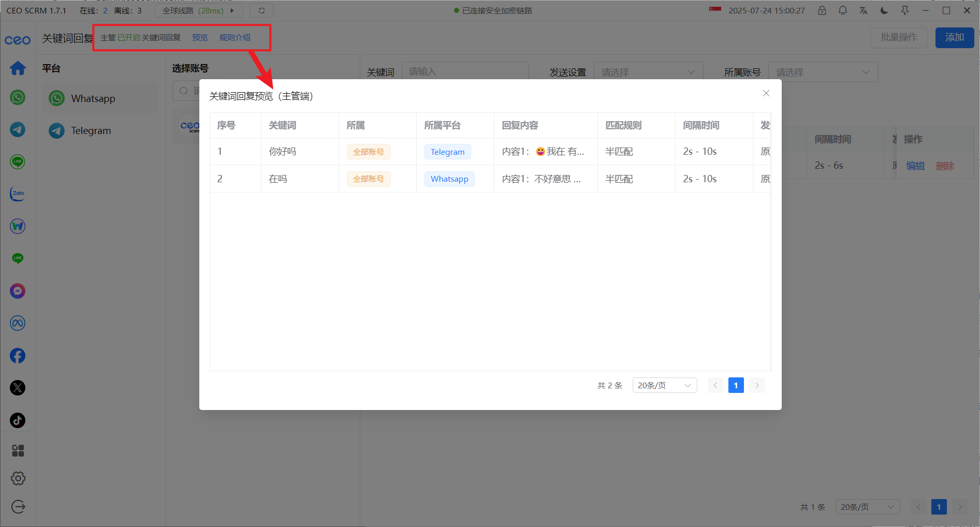Open notifications via the bell icon
The image size is (980, 527).
coord(843,10)
